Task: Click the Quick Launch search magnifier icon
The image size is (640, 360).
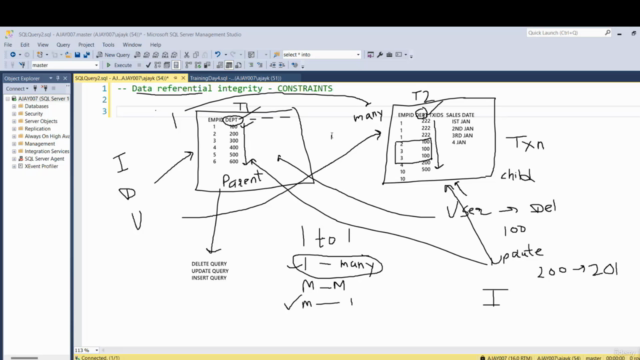Action: coord(607,33)
